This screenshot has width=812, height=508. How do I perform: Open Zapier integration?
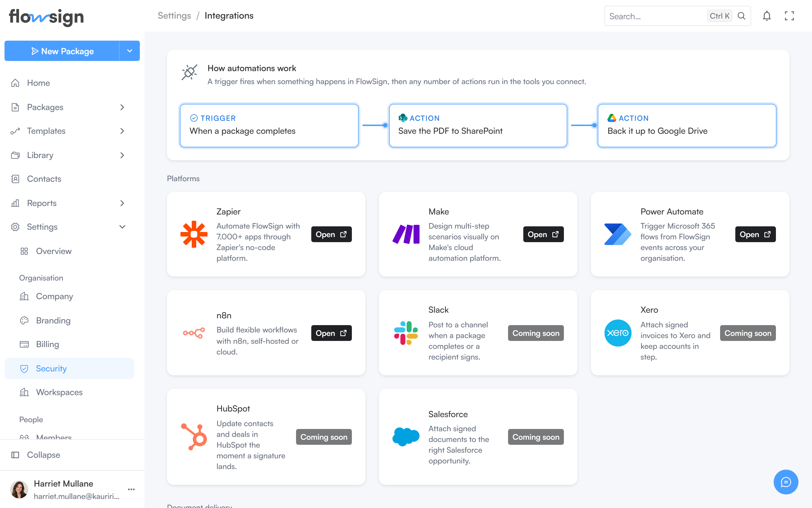pyautogui.click(x=331, y=234)
